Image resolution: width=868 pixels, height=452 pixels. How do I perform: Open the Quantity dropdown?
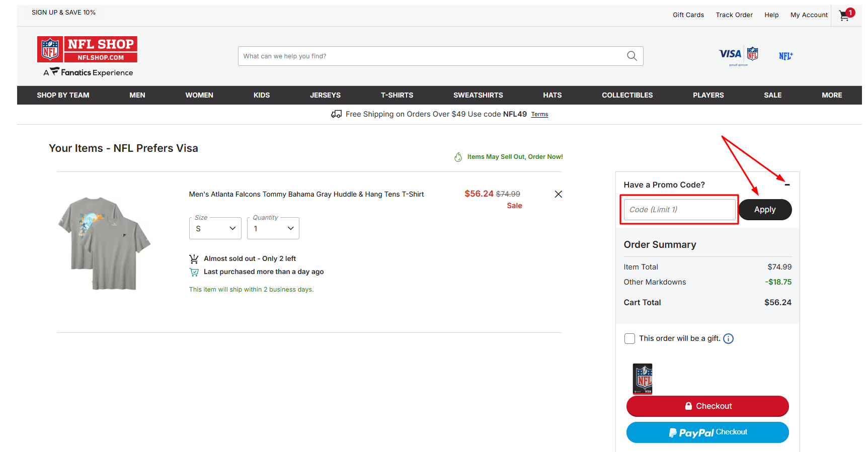[273, 228]
